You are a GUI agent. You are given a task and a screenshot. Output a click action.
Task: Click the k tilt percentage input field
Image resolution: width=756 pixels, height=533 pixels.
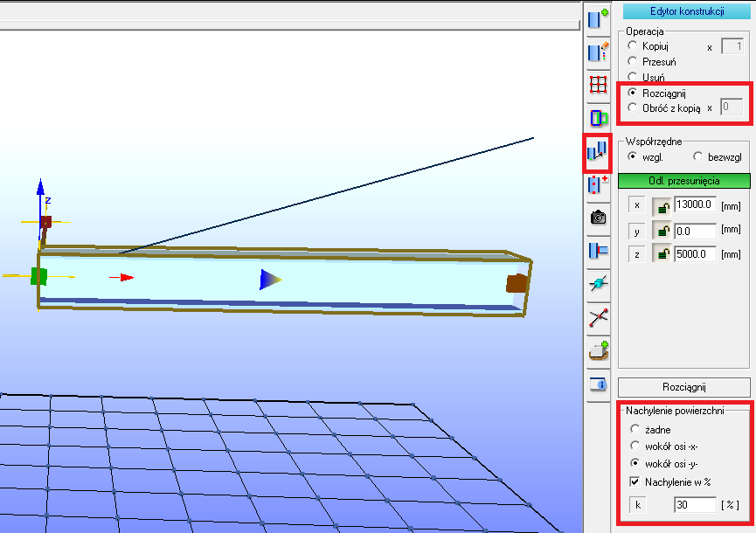tap(695, 505)
